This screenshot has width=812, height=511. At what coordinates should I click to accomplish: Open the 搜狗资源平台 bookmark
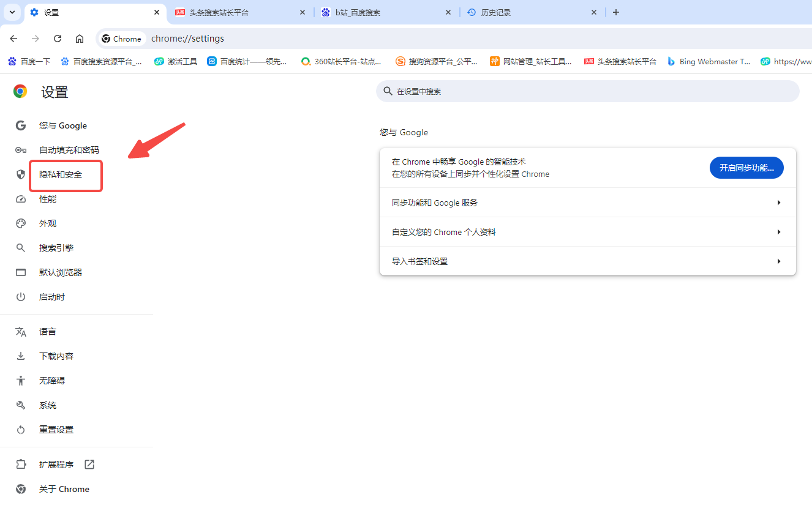click(437, 61)
